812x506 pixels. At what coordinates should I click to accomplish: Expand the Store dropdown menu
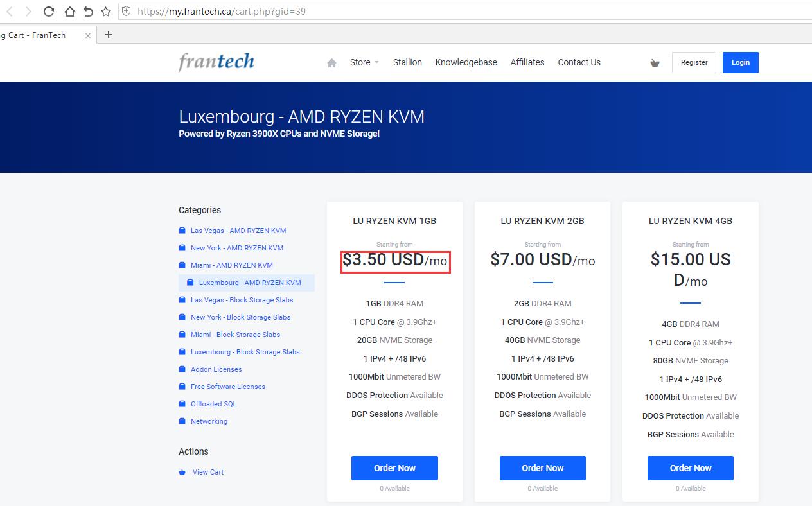[x=364, y=62]
